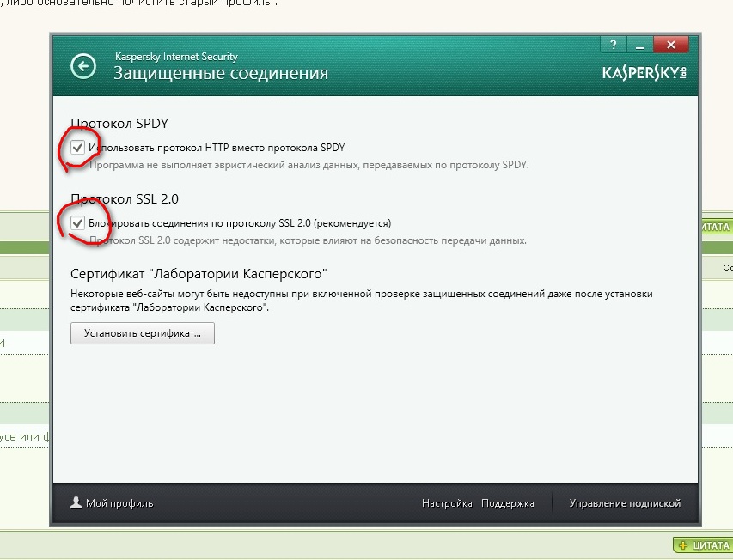Click the SSL 2.0 security flaws description text
The image size is (733, 560).
pos(308,240)
